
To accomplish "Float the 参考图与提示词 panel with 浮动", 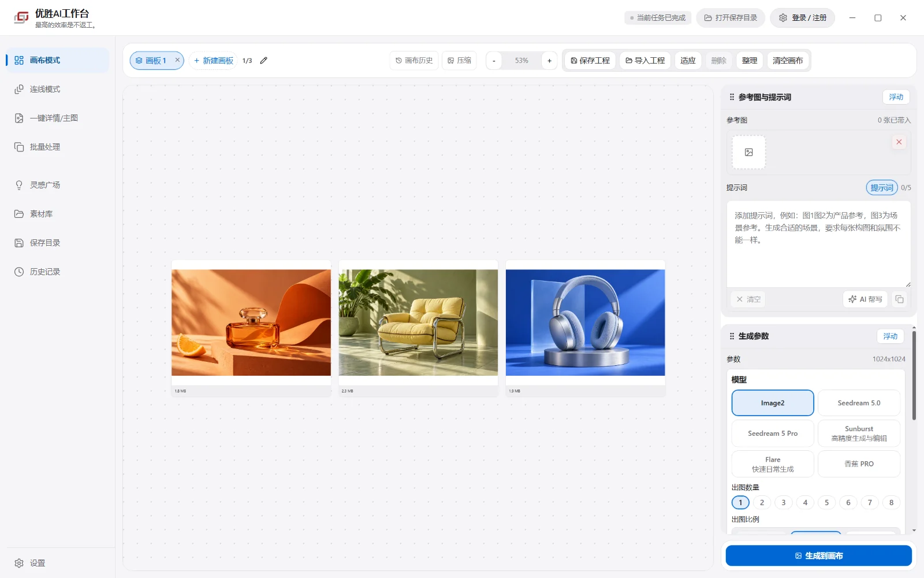I will tap(896, 97).
